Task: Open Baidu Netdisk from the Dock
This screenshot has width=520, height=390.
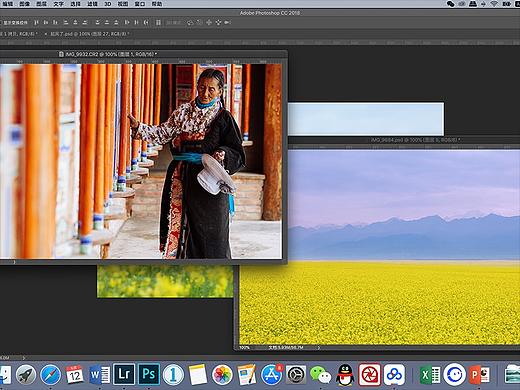Action: [x=394, y=374]
